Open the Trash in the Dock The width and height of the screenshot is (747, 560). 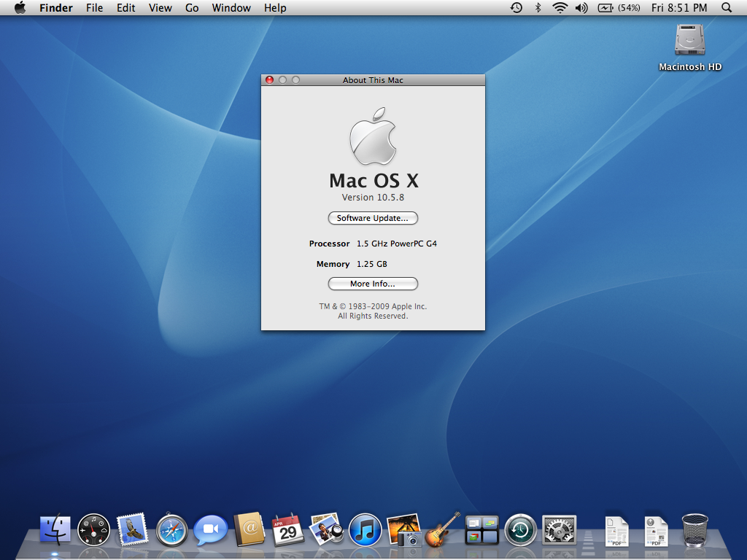(x=694, y=529)
